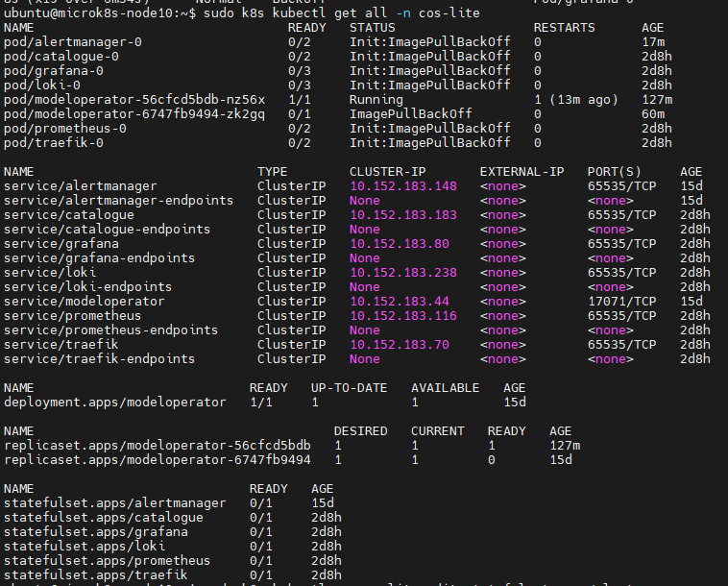Click deployment.apps/modeloperator name

(114, 403)
